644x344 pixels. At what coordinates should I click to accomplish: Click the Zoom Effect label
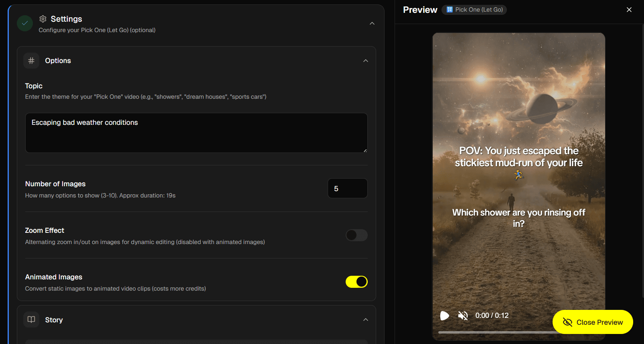pos(45,230)
